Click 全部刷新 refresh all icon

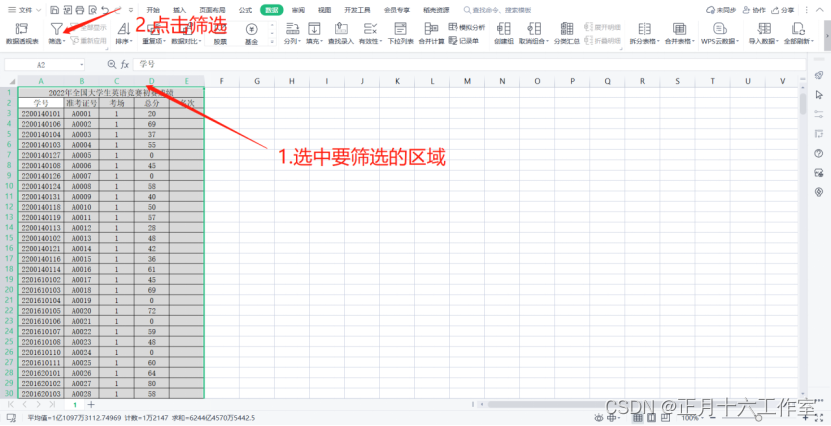tap(798, 29)
